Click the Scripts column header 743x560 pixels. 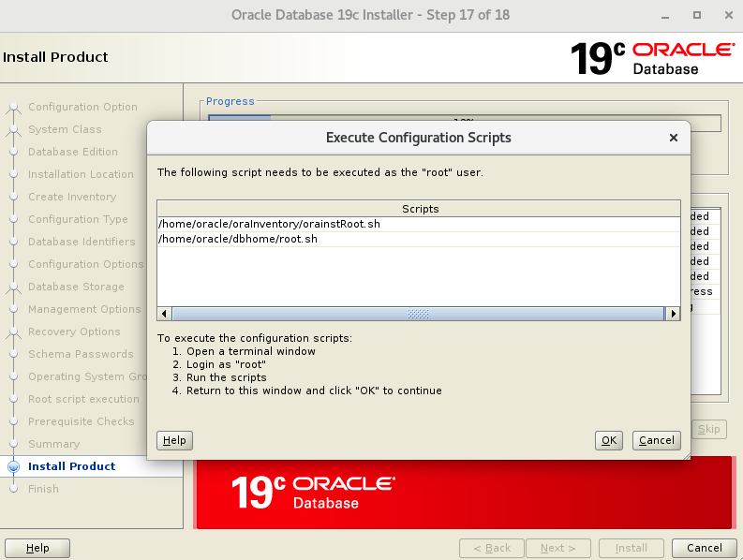point(419,209)
